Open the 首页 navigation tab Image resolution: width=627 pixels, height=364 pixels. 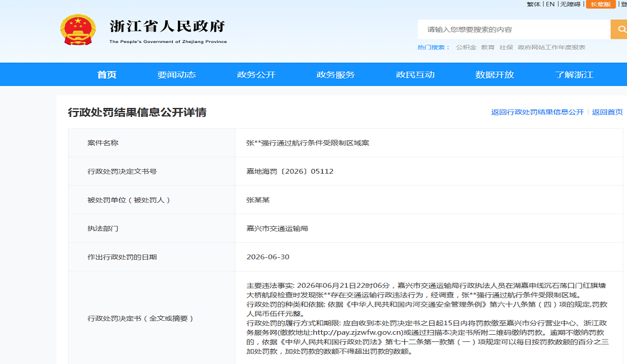point(107,75)
